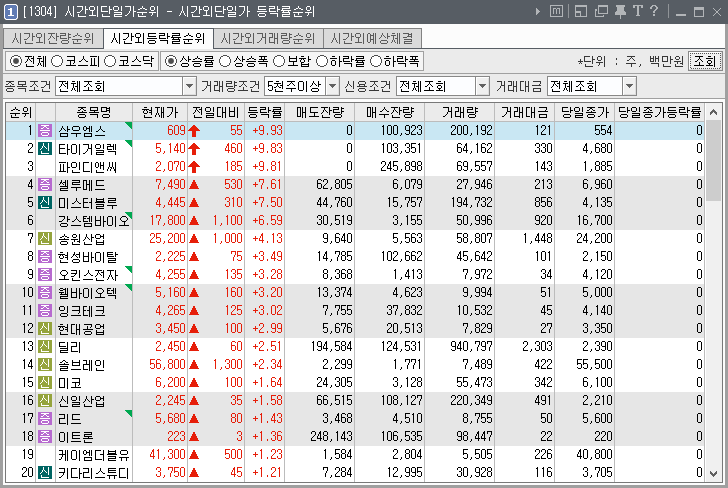Click the M memo icon in title bar

tap(556, 11)
